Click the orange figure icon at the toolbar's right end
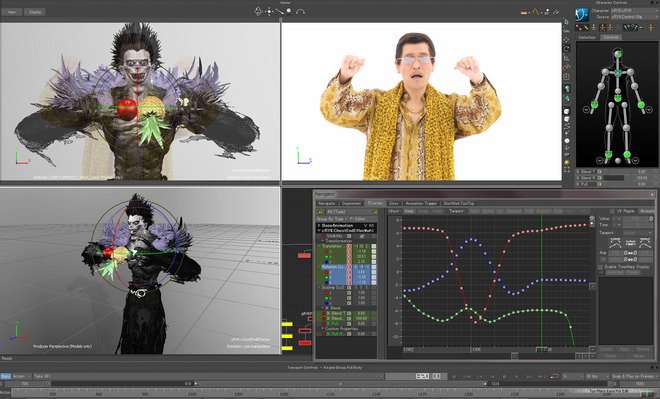Image resolution: width=660 pixels, height=399 pixels. click(650, 28)
